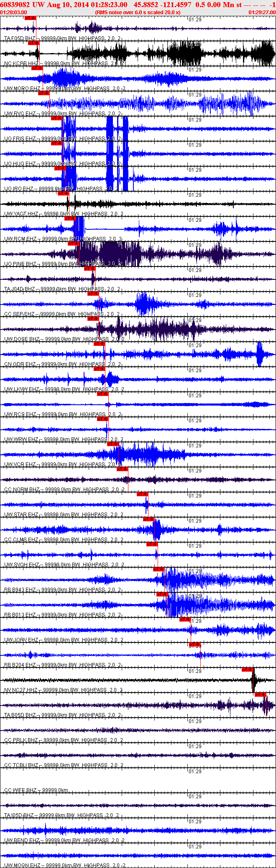Viewport: 276px width, 868px height.
Task: Select the pick marker on UO.PINE trace
Action: [74, 244]
